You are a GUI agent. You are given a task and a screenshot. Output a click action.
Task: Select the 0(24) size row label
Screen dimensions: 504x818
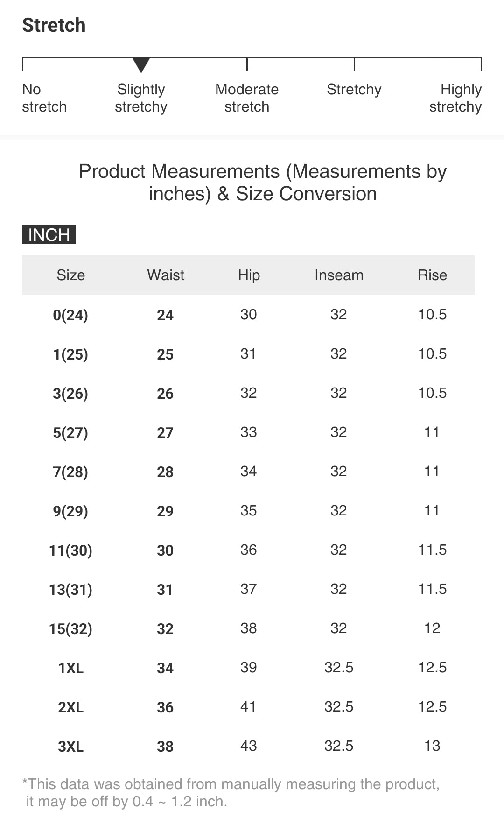pos(70,315)
